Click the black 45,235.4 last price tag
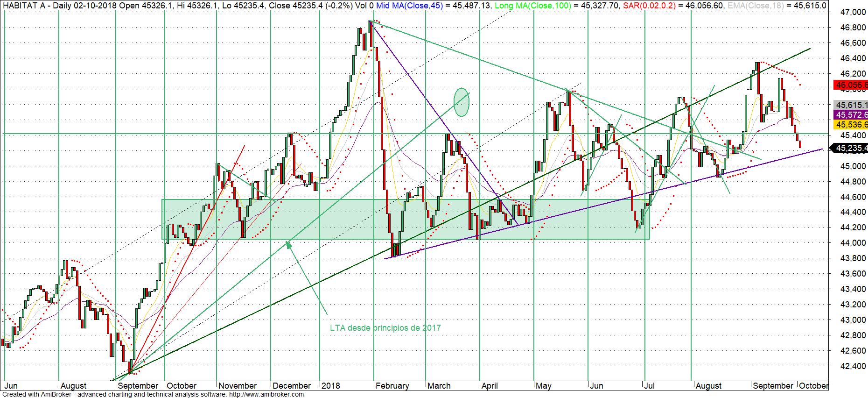This screenshot has width=868, height=398. point(849,148)
